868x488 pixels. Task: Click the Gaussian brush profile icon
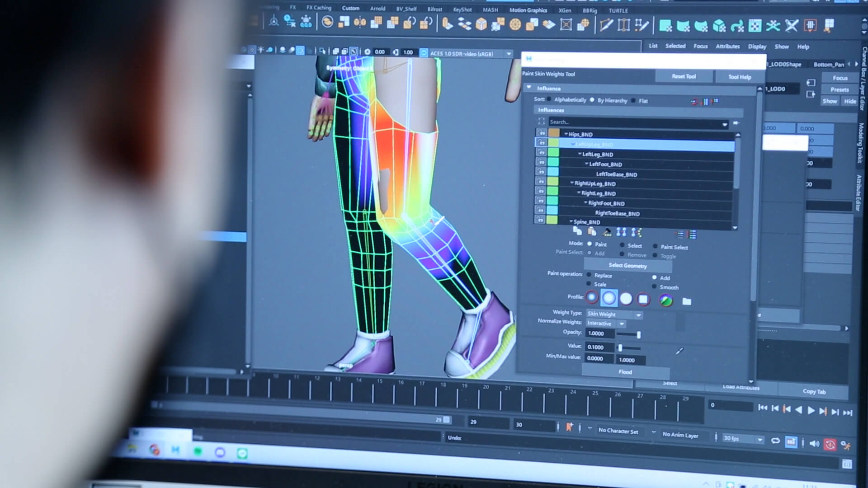click(592, 297)
